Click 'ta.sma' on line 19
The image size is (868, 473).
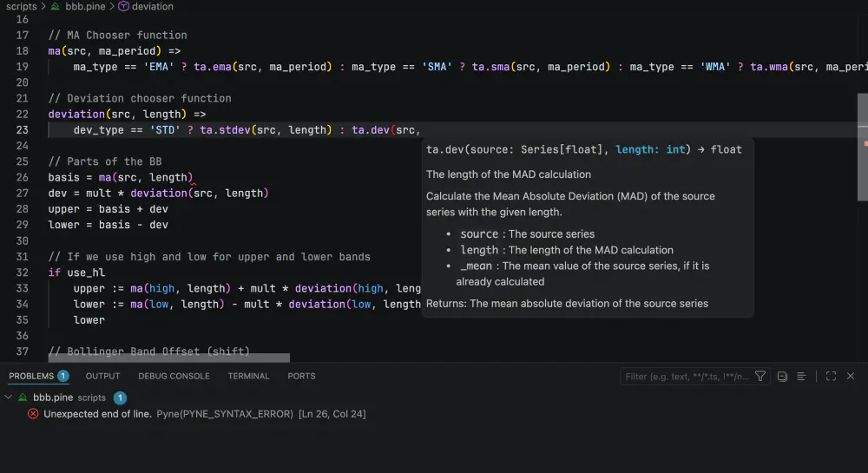[491, 67]
